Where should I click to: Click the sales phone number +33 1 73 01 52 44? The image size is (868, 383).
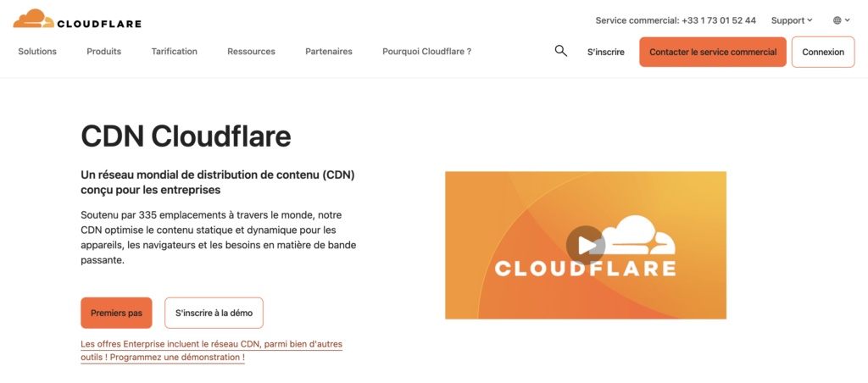[718, 20]
